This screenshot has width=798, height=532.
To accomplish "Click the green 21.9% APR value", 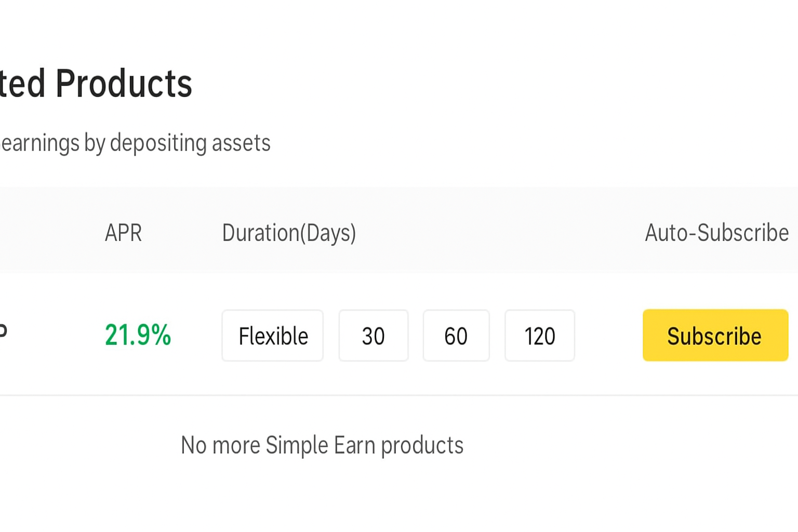I will [138, 335].
